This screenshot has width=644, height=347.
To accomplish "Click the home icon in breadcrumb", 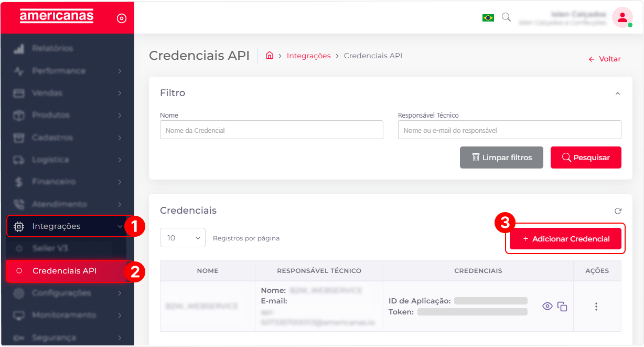I will click(270, 56).
